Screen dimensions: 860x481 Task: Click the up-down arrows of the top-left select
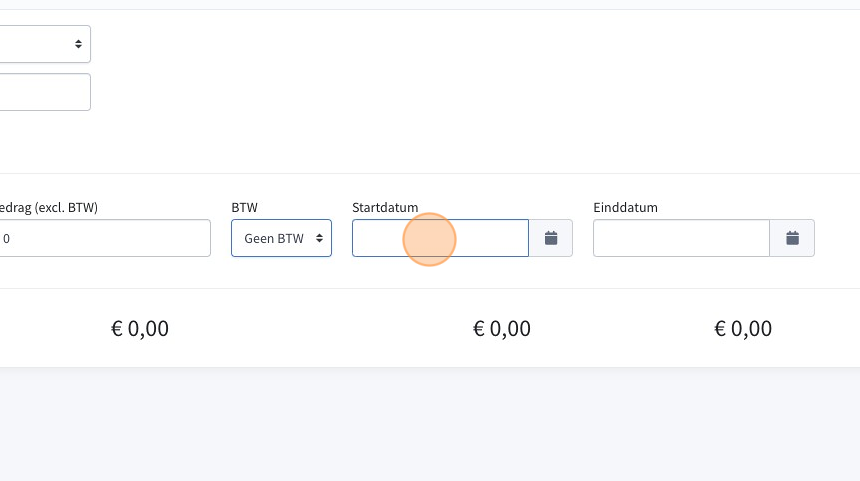pyautogui.click(x=78, y=44)
